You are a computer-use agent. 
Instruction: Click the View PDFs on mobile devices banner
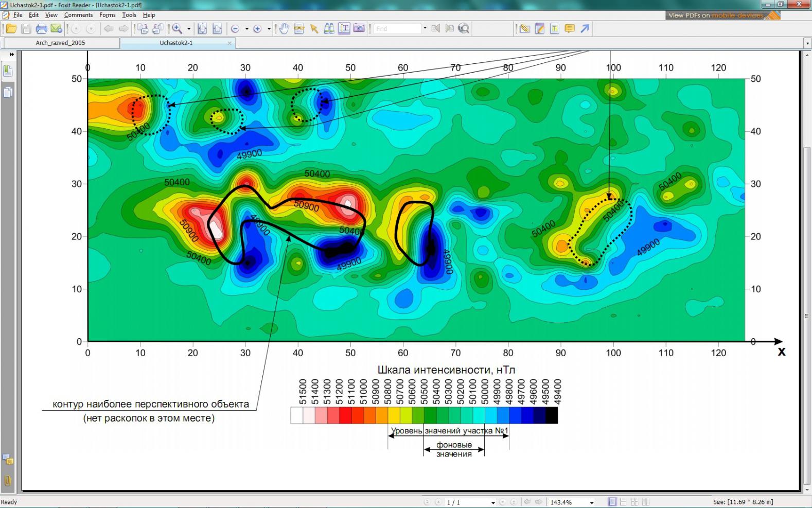click(x=723, y=15)
